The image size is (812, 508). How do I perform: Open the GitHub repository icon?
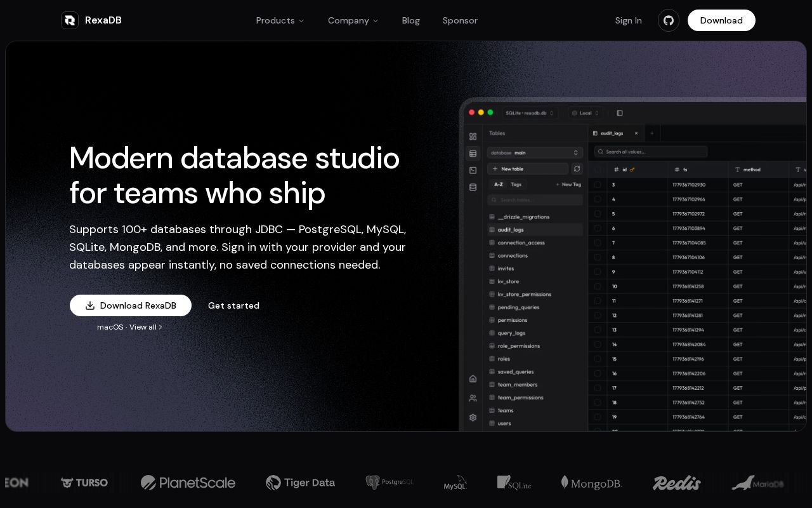click(x=669, y=20)
